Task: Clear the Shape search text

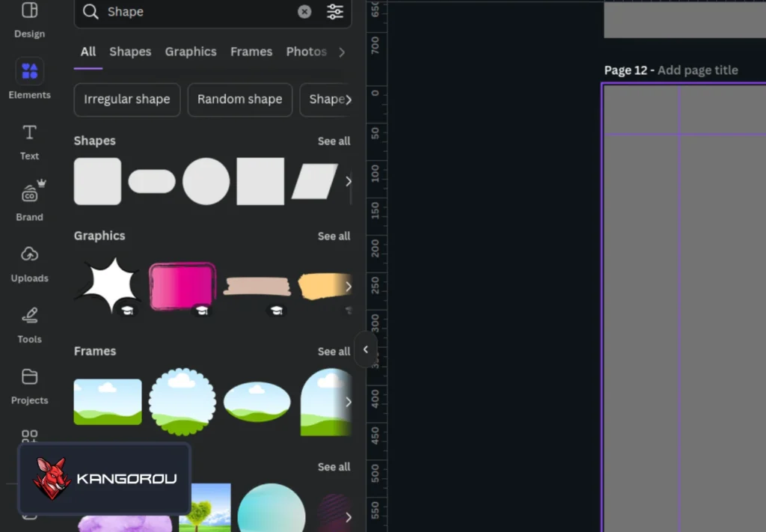Action: click(304, 12)
